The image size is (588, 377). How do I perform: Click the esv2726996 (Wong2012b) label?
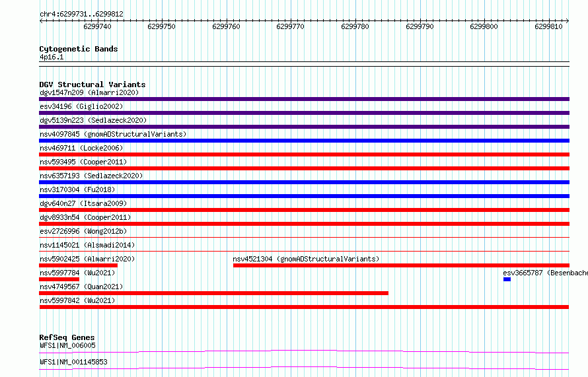83,231
